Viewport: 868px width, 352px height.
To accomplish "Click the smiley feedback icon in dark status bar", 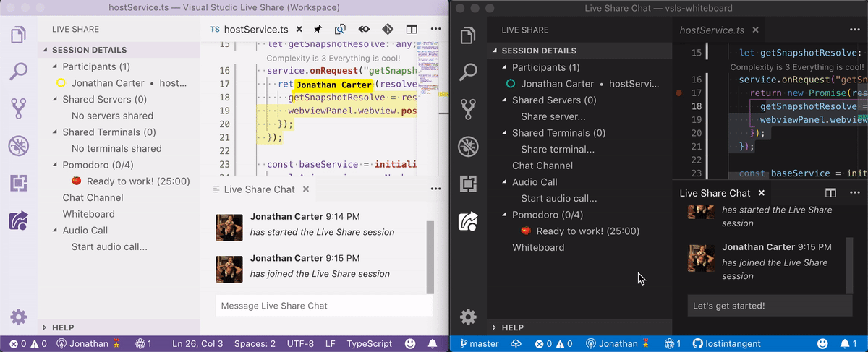I will coord(822,344).
